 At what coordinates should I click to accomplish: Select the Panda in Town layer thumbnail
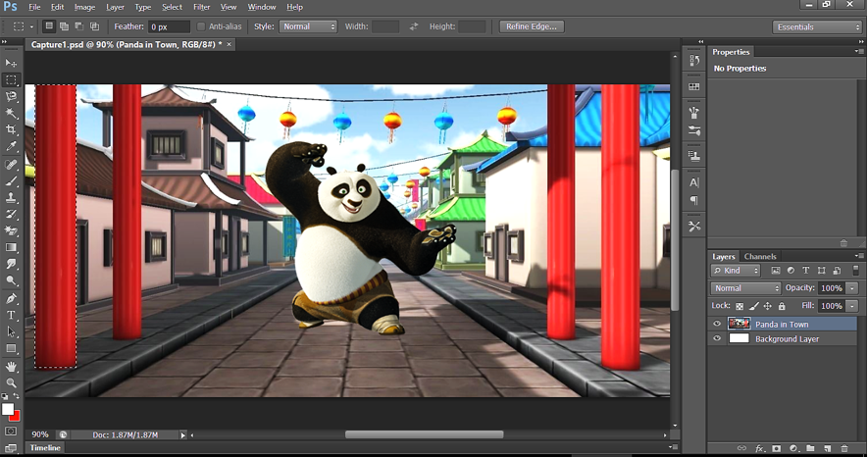(739, 324)
